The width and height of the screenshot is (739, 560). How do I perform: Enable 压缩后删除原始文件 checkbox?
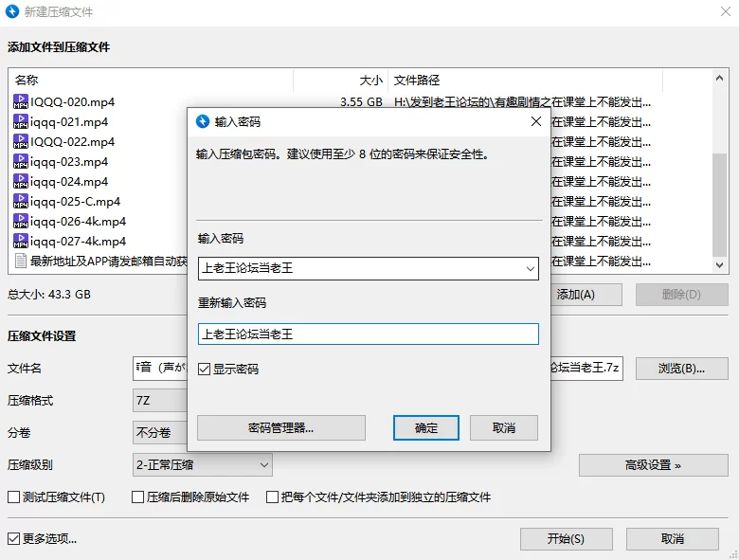[x=137, y=497]
